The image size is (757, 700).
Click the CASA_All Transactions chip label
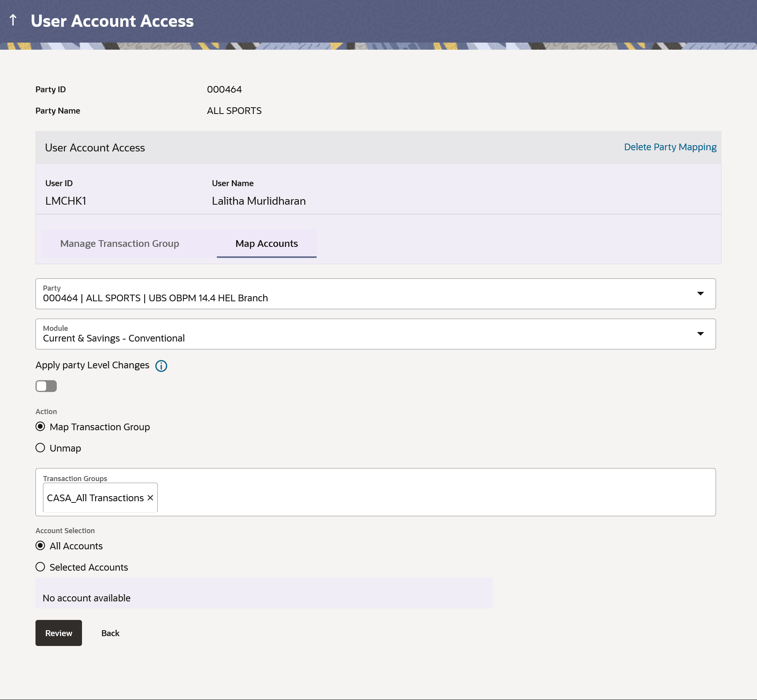[95, 498]
